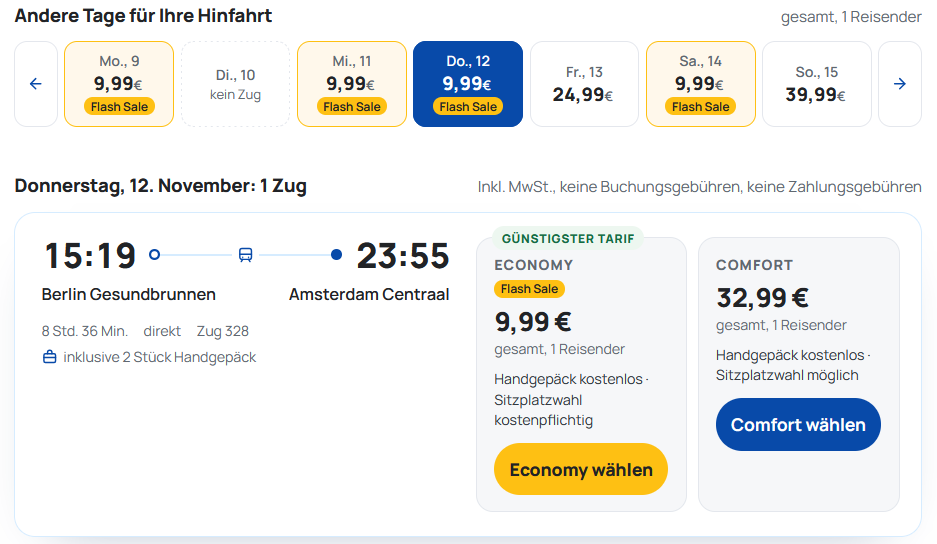Select Thursday 12 highlighted date

(x=468, y=84)
